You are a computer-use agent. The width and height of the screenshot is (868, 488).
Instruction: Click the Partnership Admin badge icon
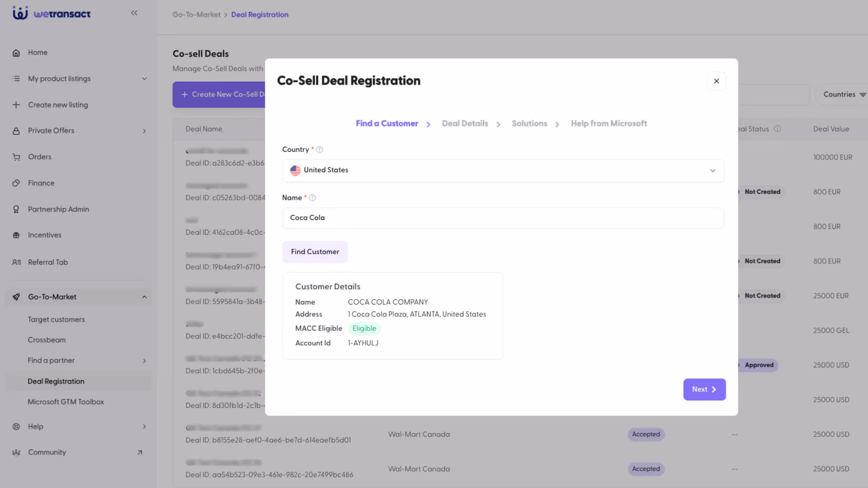coord(16,209)
